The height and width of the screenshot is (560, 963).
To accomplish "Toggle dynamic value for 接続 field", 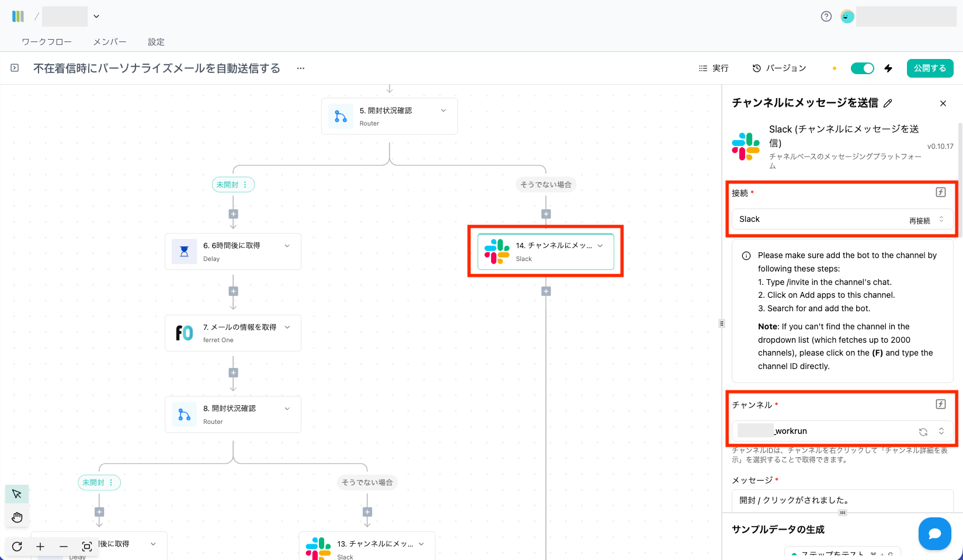I will [940, 192].
